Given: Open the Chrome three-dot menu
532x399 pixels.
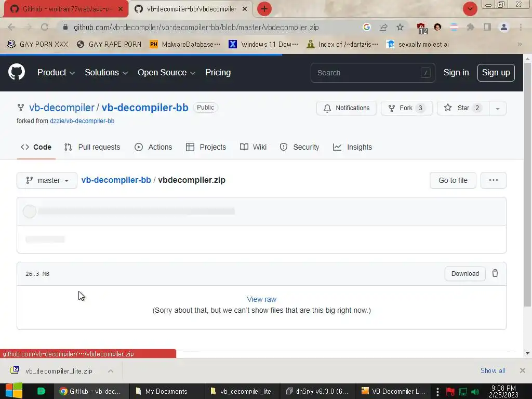Looking at the screenshot, I should [521, 27].
